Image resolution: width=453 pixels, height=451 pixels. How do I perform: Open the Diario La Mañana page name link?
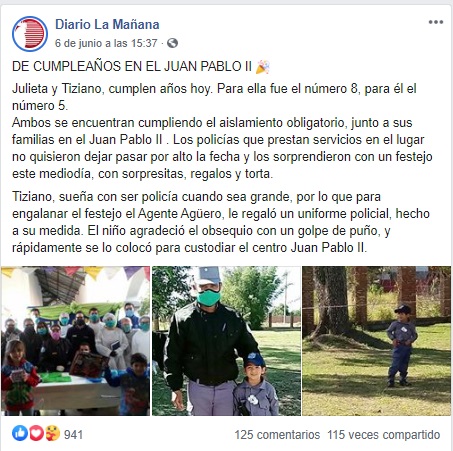pyautogui.click(x=107, y=24)
